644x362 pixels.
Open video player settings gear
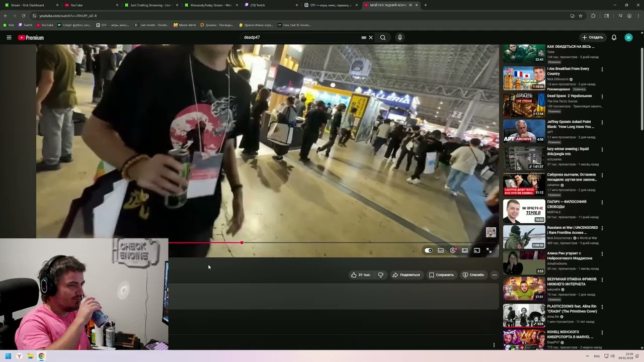[453, 250]
